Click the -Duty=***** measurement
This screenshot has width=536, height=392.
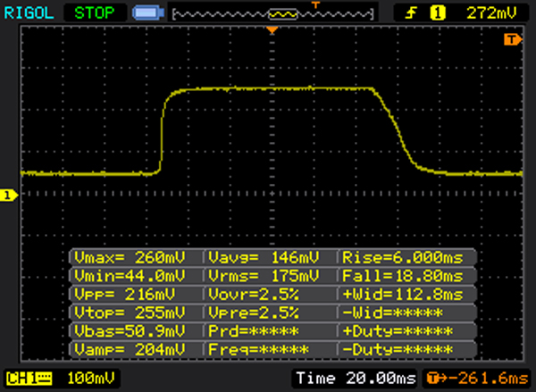pos(398,349)
